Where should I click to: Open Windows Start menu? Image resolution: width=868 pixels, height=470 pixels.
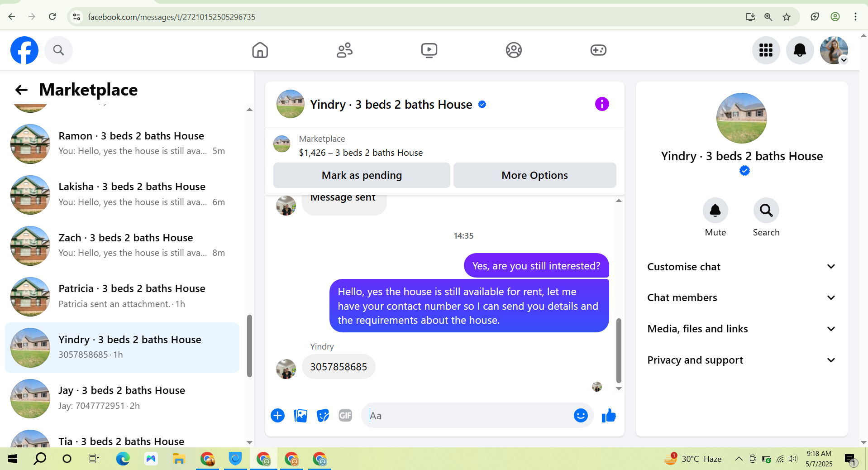click(x=13, y=459)
